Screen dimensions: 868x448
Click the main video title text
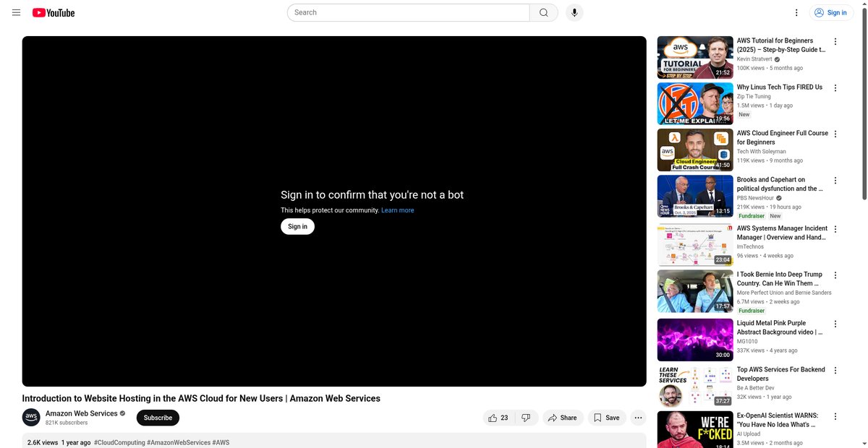201,398
